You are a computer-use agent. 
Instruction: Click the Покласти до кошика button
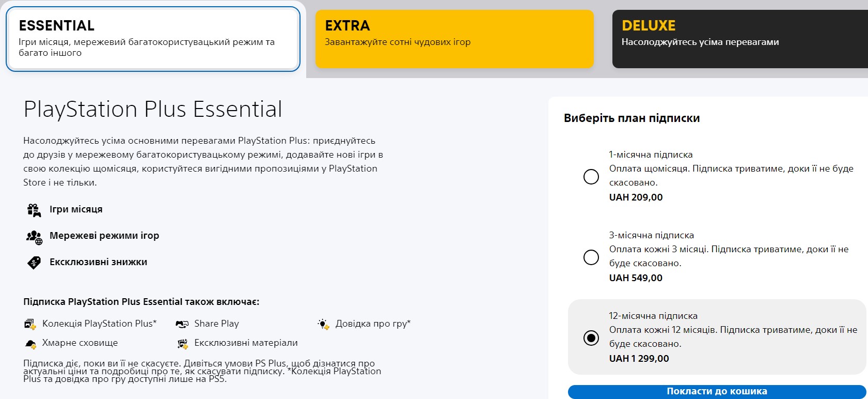point(717,391)
